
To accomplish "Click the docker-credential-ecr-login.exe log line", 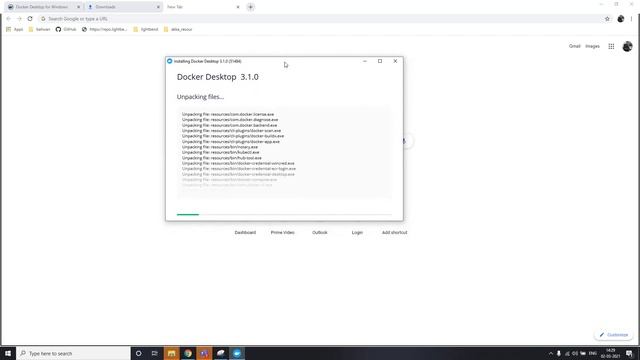I will (239, 169).
